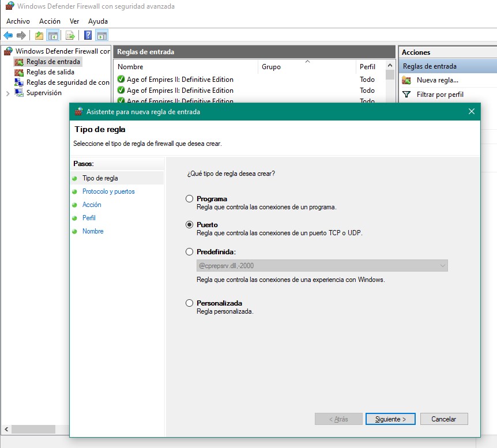This screenshot has height=448, width=497.
Task: Open Help via blue question mark icon
Action: (88, 35)
